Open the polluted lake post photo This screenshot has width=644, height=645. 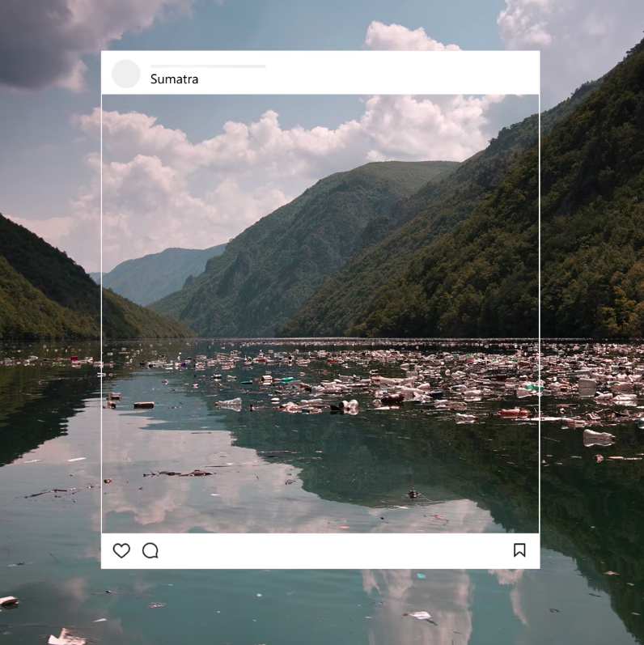[320, 324]
